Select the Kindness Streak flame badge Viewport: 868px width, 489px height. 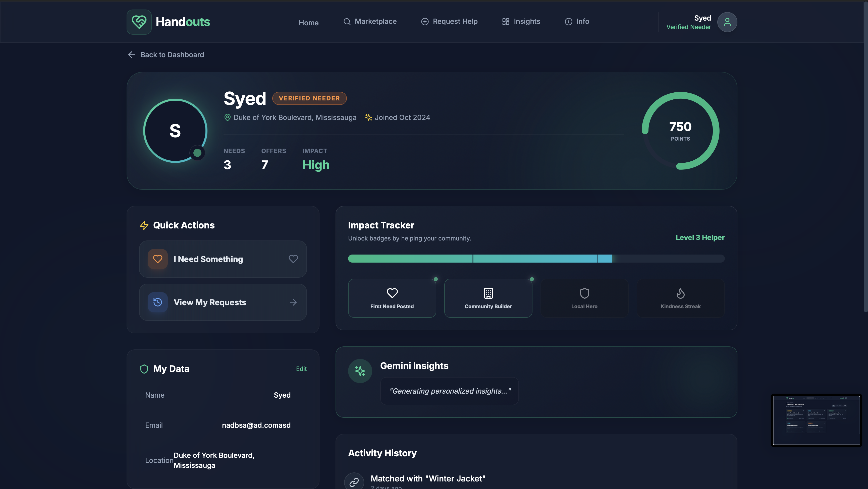pos(680,298)
